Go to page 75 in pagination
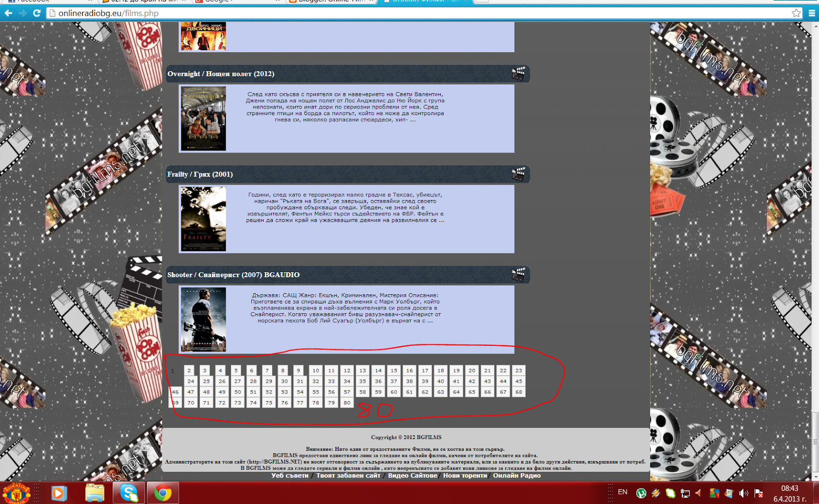The image size is (819, 504). click(269, 403)
